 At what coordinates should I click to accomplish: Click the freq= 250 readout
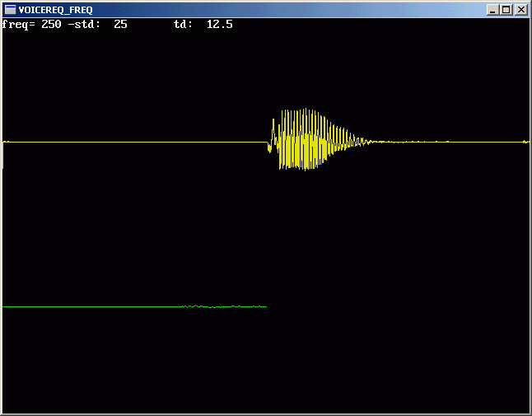pos(32,25)
